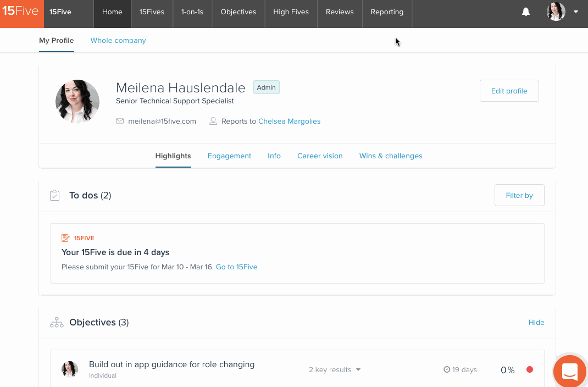Select the My Profile tab
This screenshot has height=387, width=588.
point(56,41)
